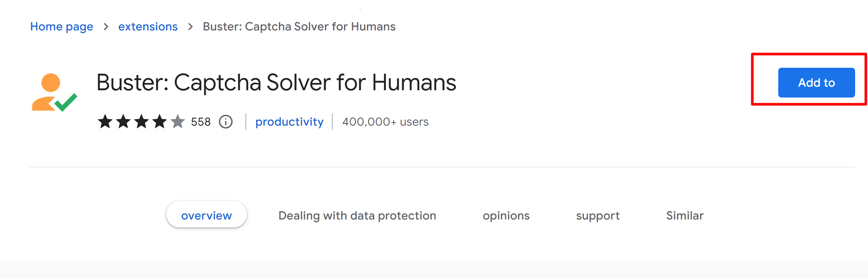The width and height of the screenshot is (868, 279).
Task: Click the breadcrumb separator after Home page
Action: [106, 26]
